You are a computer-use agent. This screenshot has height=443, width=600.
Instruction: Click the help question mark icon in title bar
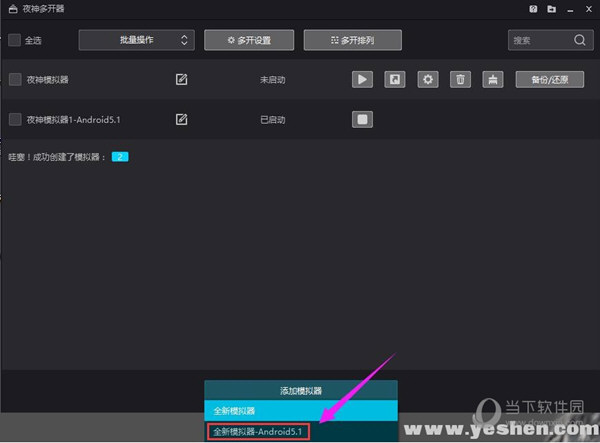(x=532, y=10)
